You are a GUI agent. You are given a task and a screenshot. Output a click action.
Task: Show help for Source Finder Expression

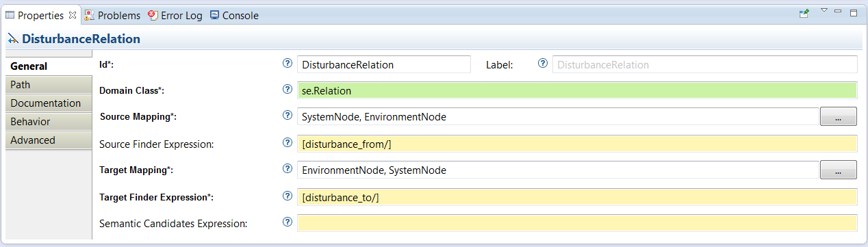coord(288,143)
